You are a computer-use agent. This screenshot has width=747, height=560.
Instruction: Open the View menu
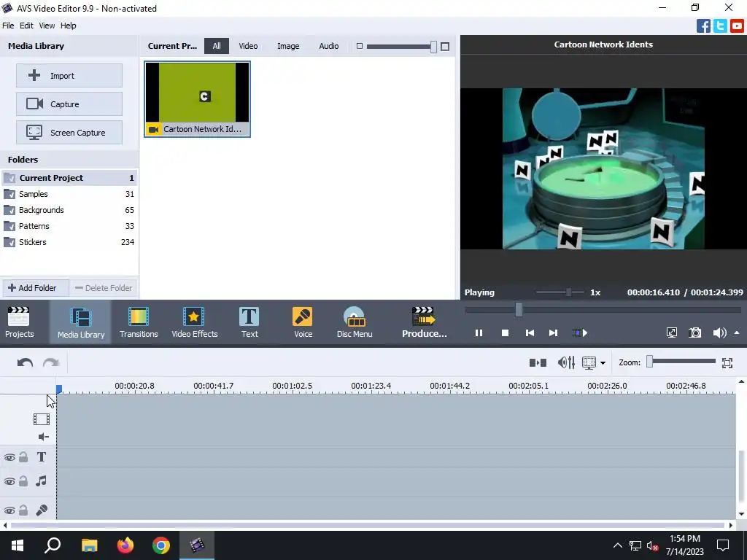(x=47, y=26)
